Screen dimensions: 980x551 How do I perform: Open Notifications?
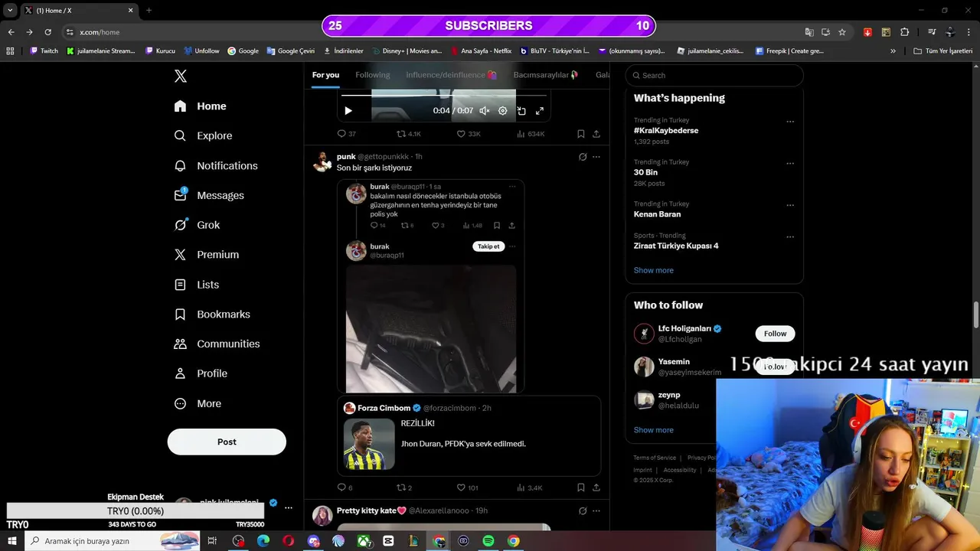[x=217, y=165]
